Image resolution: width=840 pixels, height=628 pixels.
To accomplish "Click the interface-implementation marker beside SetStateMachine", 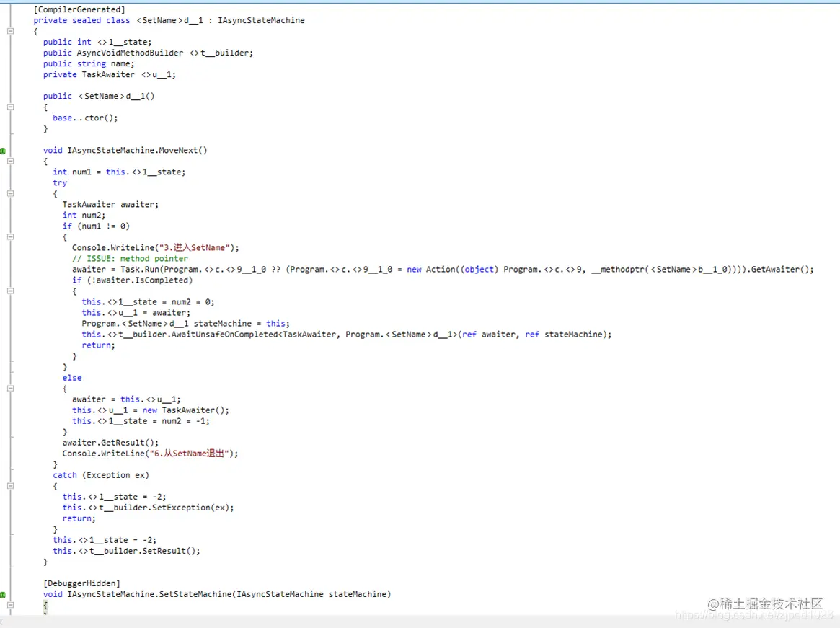I will point(3,595).
